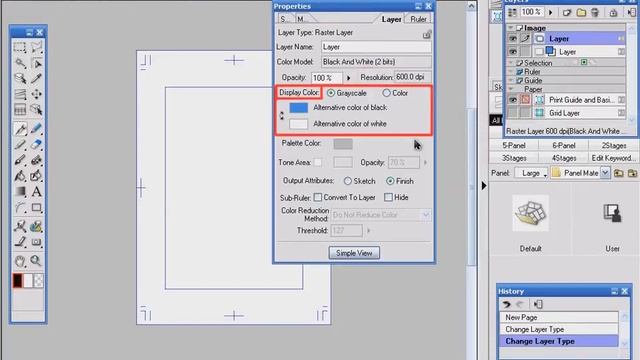This screenshot has height=360, width=640.
Task: Open opacity slider arrow in Properties
Action: 349,78
